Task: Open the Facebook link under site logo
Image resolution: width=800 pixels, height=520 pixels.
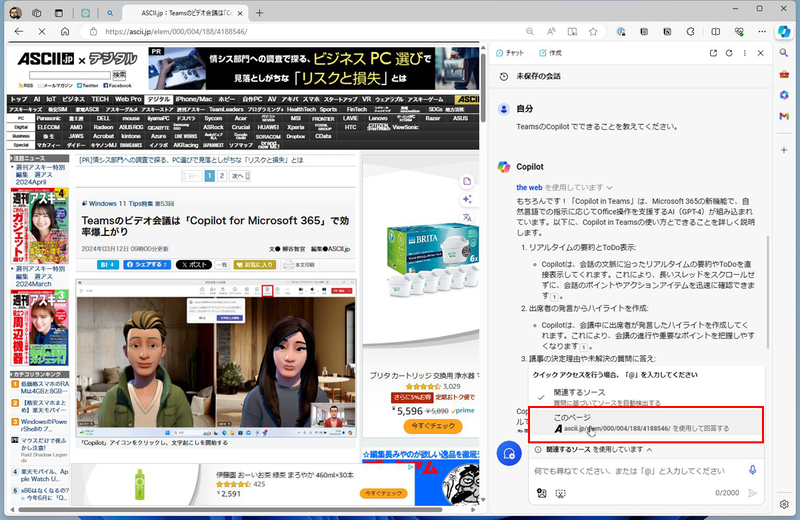Action: (x=117, y=86)
